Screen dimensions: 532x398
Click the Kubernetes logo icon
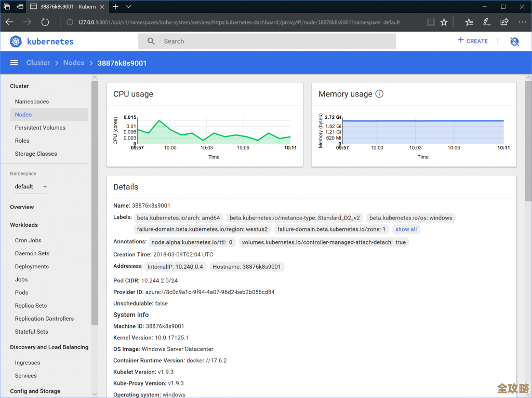click(x=16, y=42)
